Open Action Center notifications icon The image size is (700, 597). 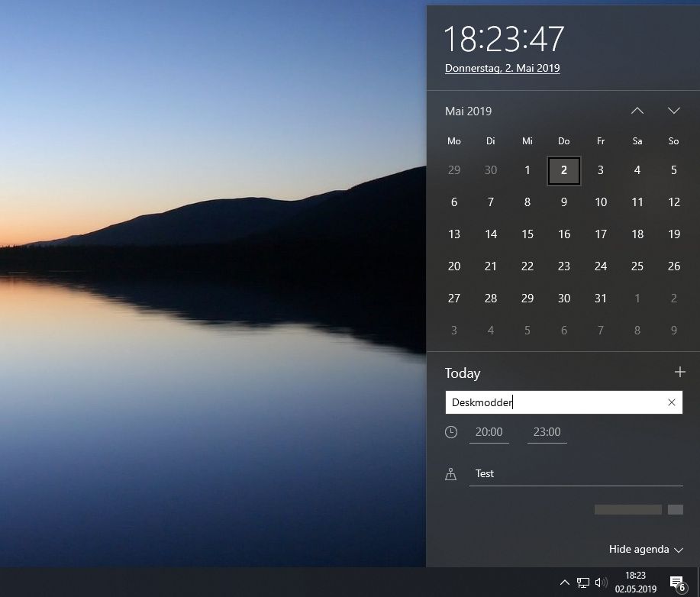pos(677,582)
